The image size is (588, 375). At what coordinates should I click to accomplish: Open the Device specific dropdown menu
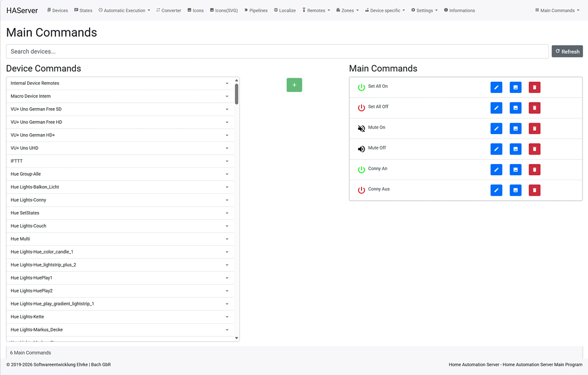[x=385, y=10]
